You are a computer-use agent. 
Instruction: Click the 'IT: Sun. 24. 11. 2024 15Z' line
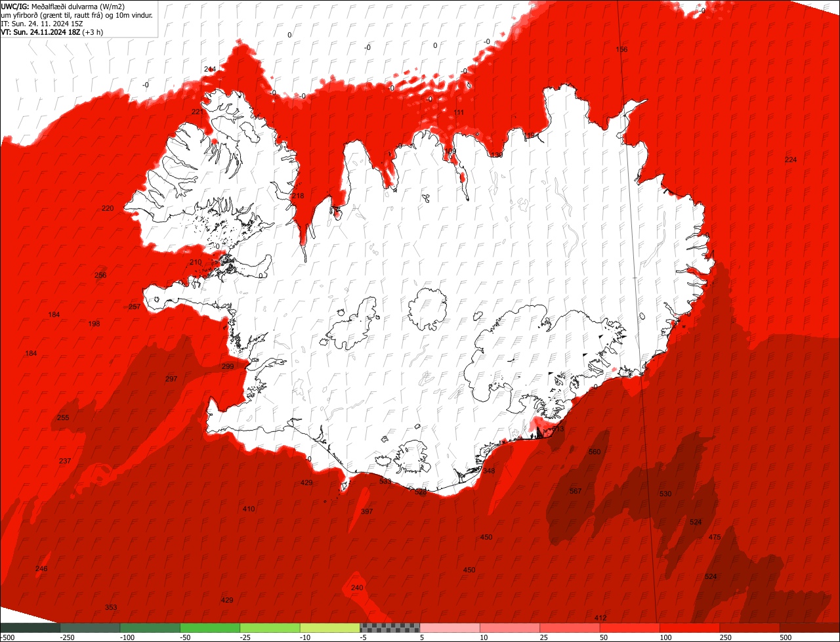(x=42, y=23)
